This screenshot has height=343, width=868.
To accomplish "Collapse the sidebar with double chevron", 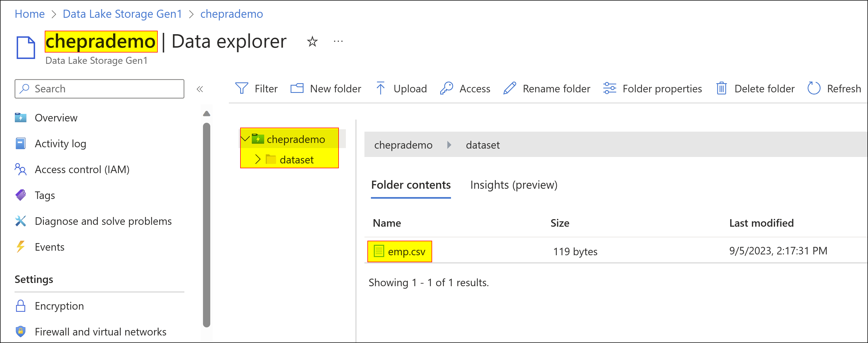I will click(x=200, y=89).
